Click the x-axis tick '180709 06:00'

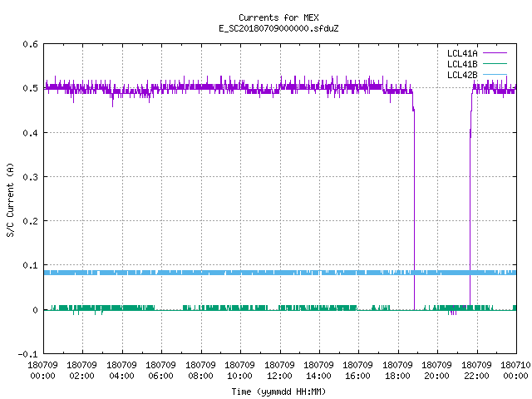[x=160, y=371]
